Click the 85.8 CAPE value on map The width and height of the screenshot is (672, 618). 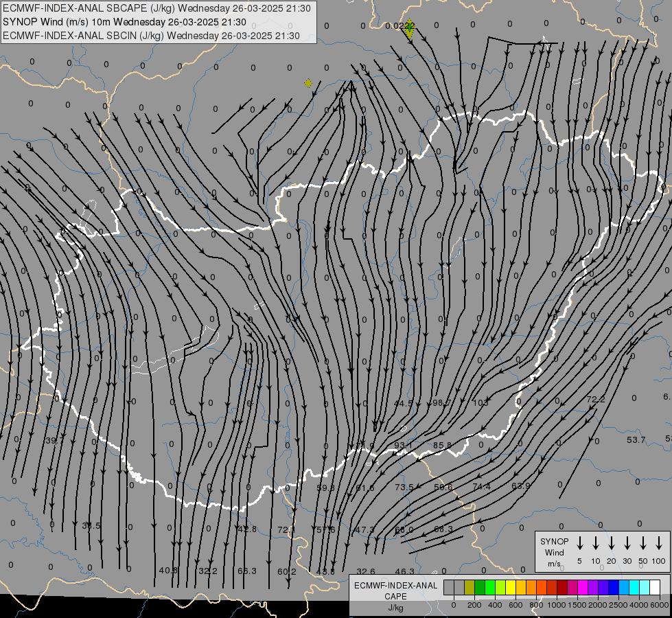[442, 445]
